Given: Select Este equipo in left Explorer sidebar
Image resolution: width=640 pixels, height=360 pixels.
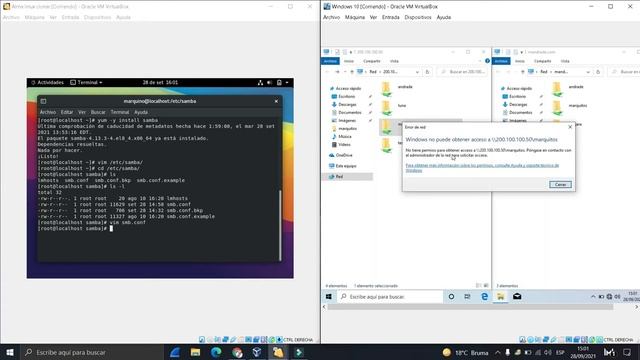Looking at the screenshot, I should (x=342, y=166).
